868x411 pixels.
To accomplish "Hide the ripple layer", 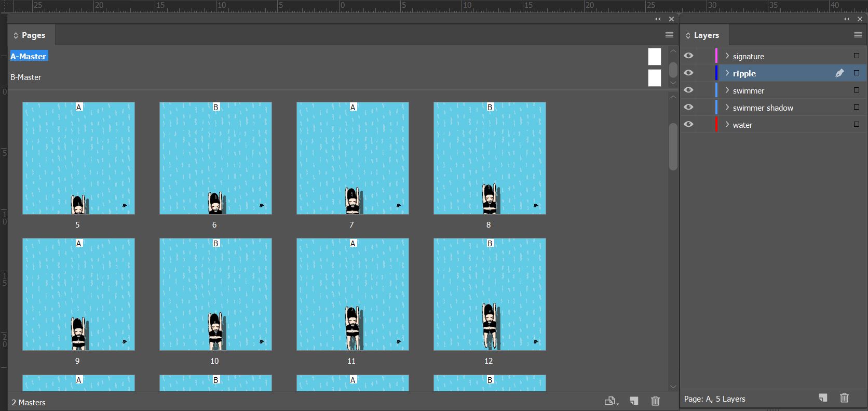I will click(688, 73).
